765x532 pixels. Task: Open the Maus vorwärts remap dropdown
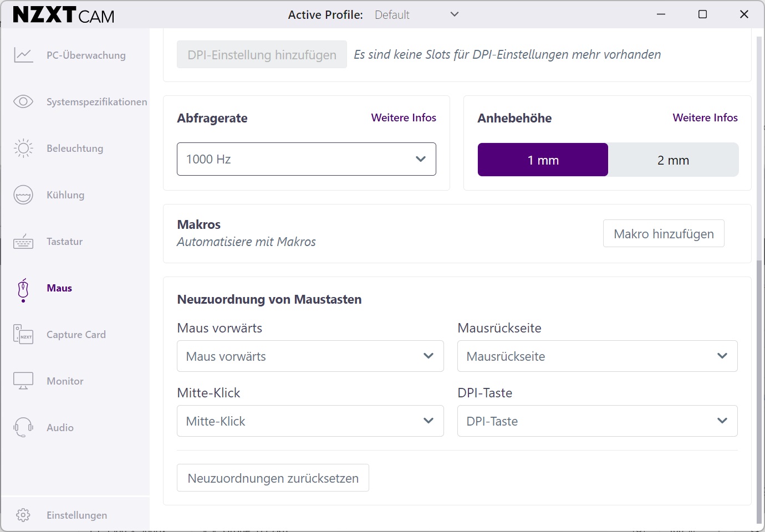click(310, 356)
